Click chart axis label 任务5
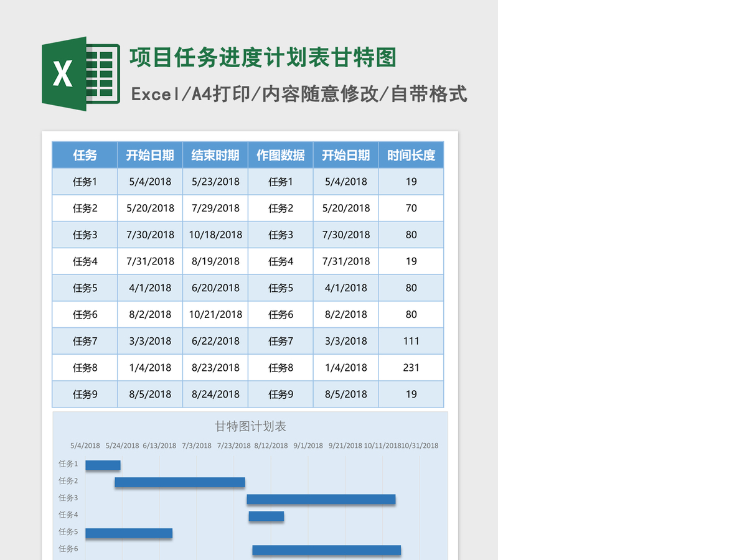Viewport: 747px width, 560px height. point(68,531)
